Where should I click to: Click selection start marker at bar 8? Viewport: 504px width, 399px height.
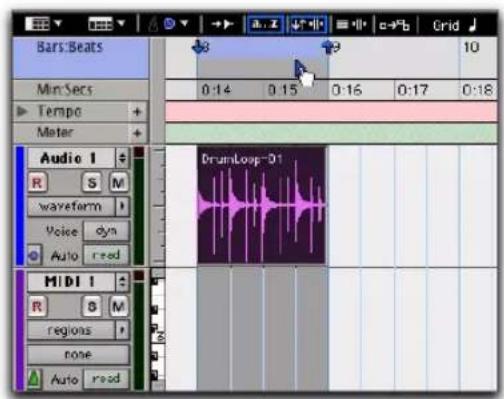199,47
